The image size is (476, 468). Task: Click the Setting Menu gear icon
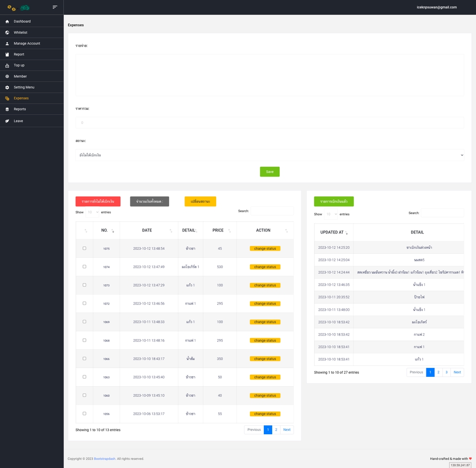(7, 87)
